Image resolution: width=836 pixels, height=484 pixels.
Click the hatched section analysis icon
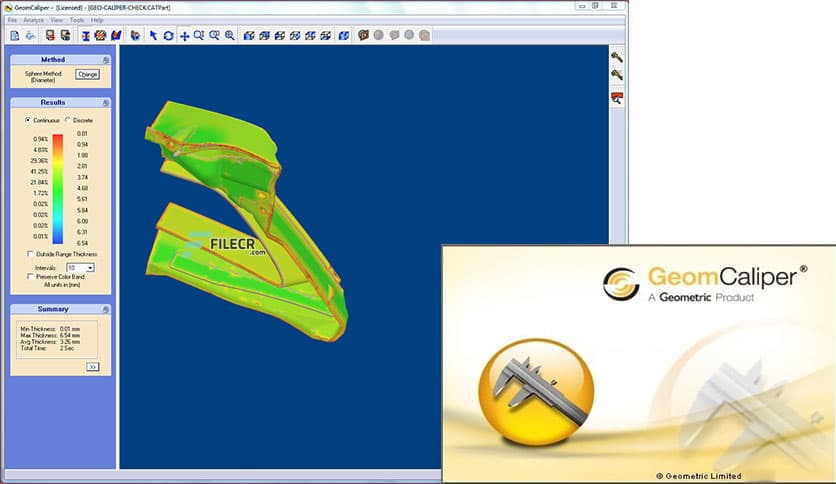100,36
